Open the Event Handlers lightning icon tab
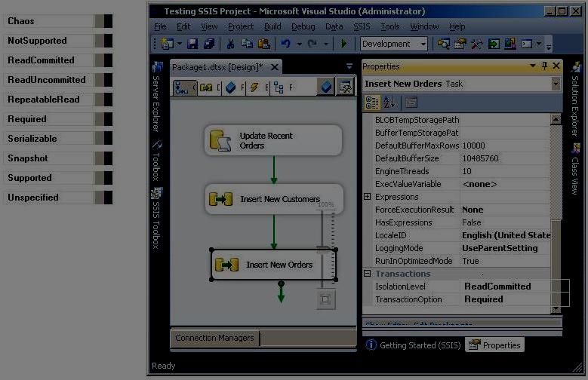 point(254,87)
